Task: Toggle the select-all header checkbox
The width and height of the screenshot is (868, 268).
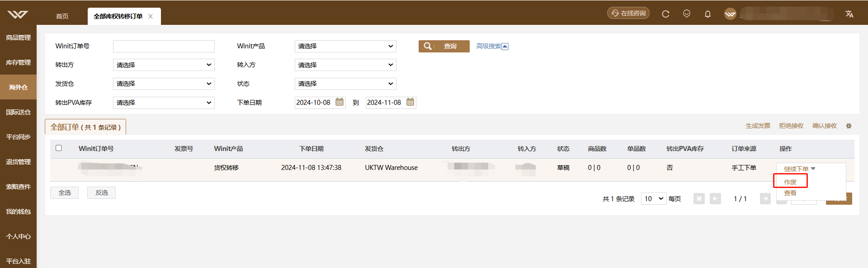Action: [59, 148]
